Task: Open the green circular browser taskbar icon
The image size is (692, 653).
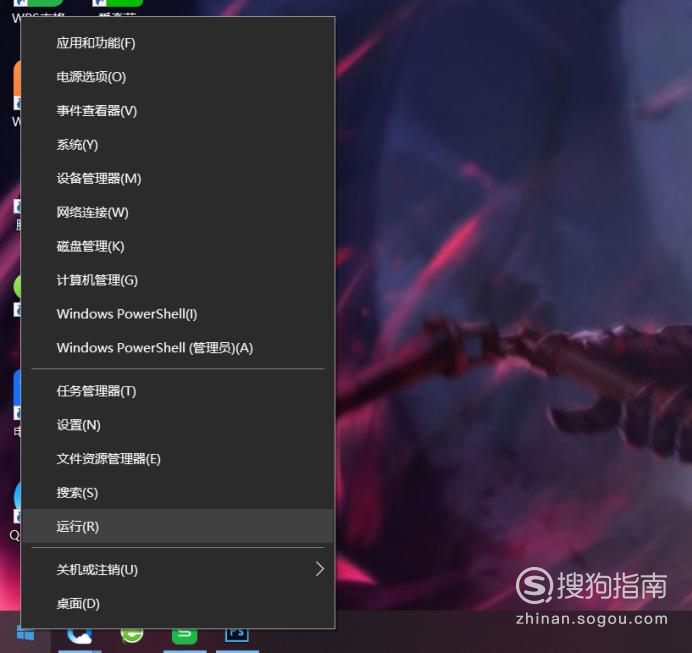Action: pos(132,635)
